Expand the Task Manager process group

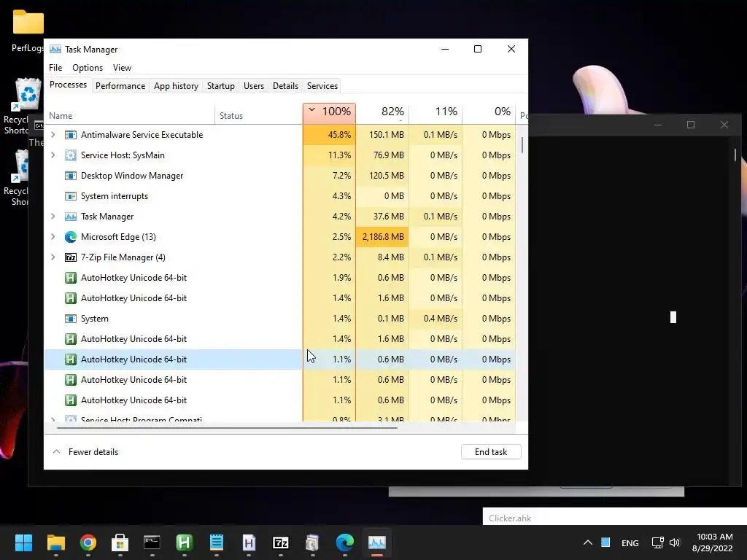[53, 217]
